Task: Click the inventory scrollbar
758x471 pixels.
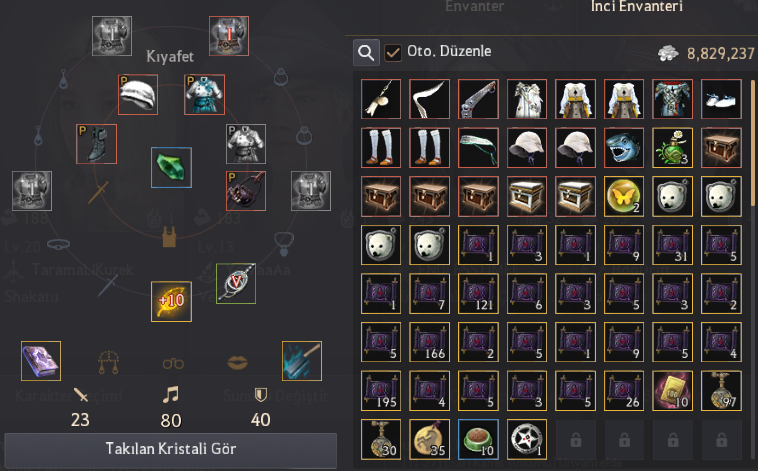Action: 753,143
